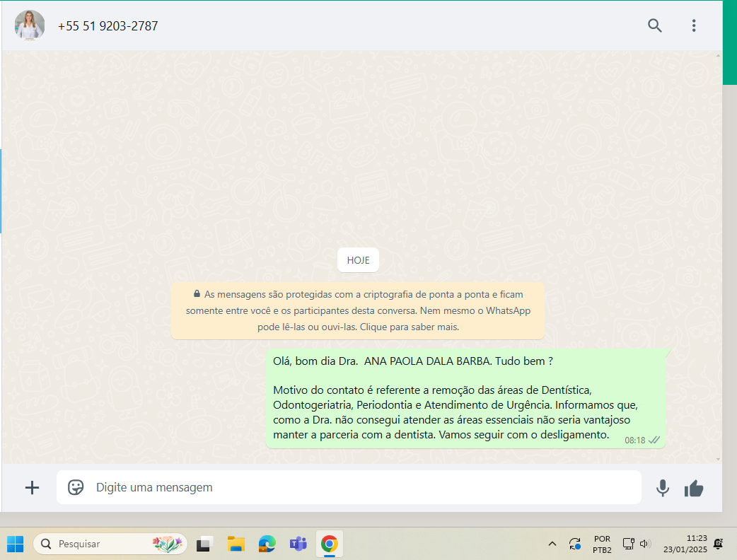This screenshot has height=560, width=737.
Task: Click the taskbar Pesquisar search box
Action: 110,544
